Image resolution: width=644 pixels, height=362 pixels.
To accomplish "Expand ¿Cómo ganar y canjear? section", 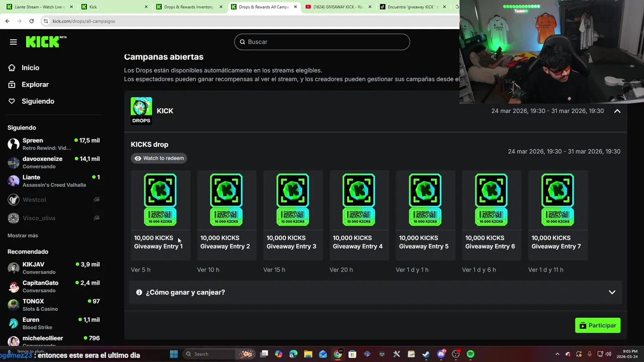I will pos(375,292).
